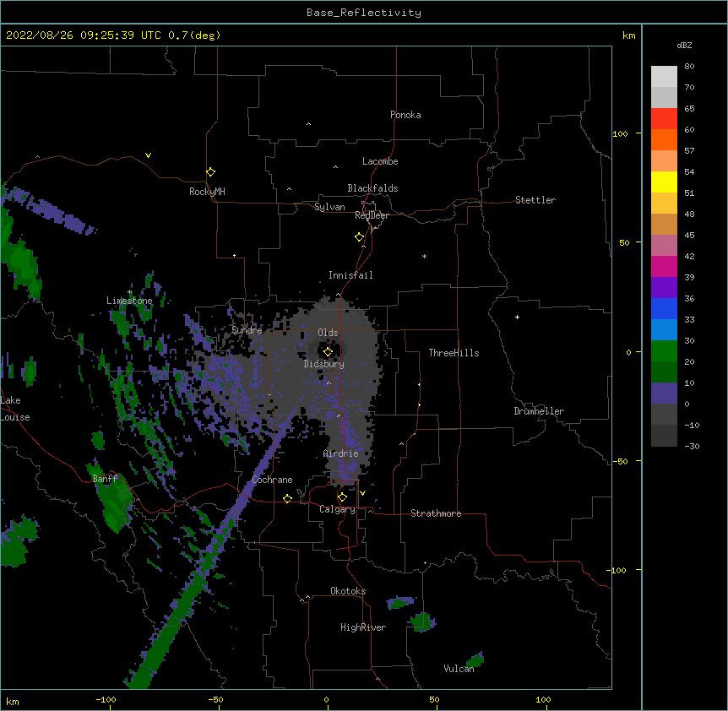This screenshot has width=728, height=711.
Task: Click the Lacombe city label
Action: [380, 161]
